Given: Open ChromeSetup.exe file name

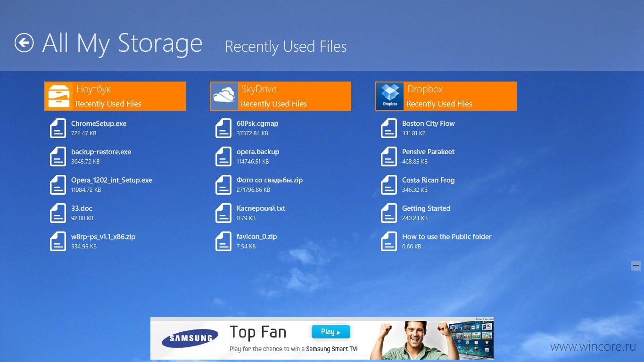Looking at the screenshot, I should (99, 123).
